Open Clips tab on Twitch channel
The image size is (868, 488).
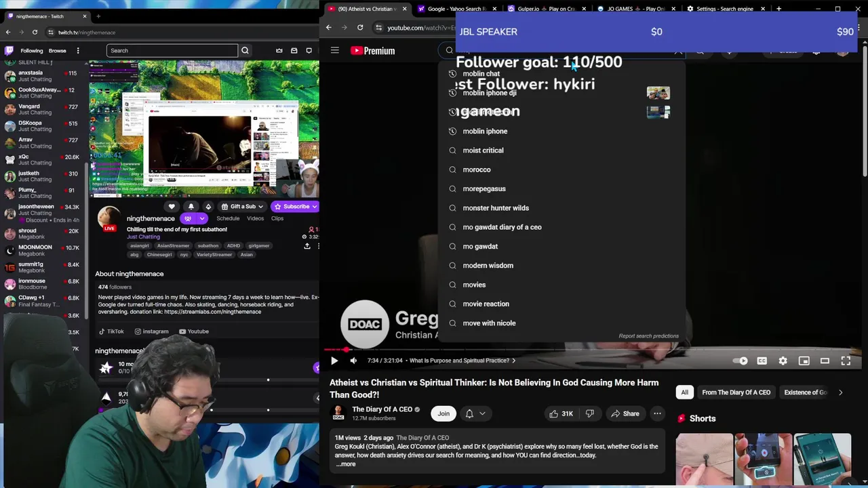point(277,218)
